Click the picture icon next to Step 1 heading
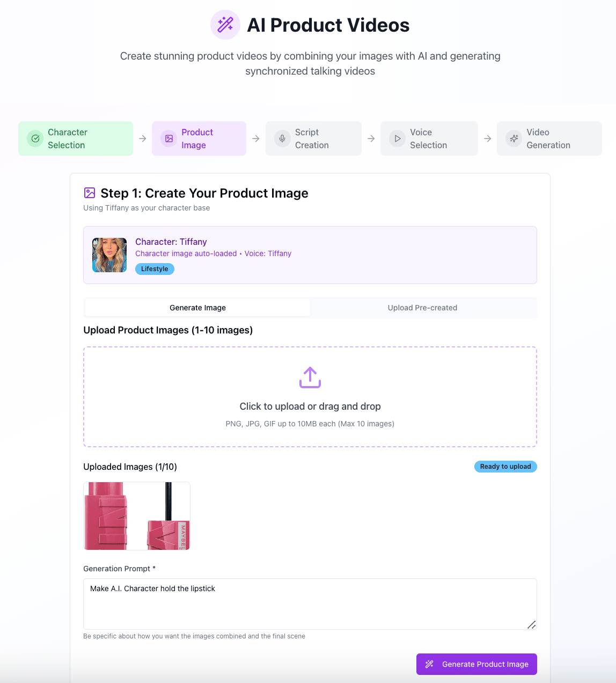Image resolution: width=616 pixels, height=683 pixels. point(90,193)
